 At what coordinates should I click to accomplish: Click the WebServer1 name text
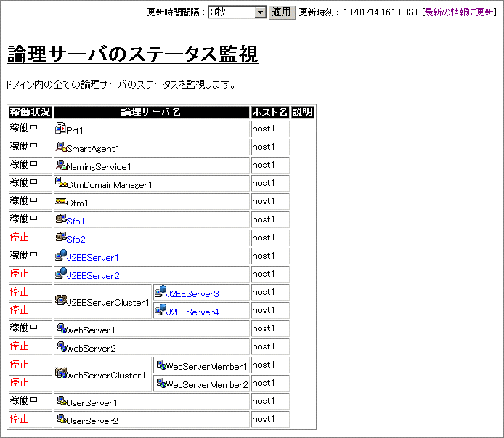pyautogui.click(x=91, y=330)
